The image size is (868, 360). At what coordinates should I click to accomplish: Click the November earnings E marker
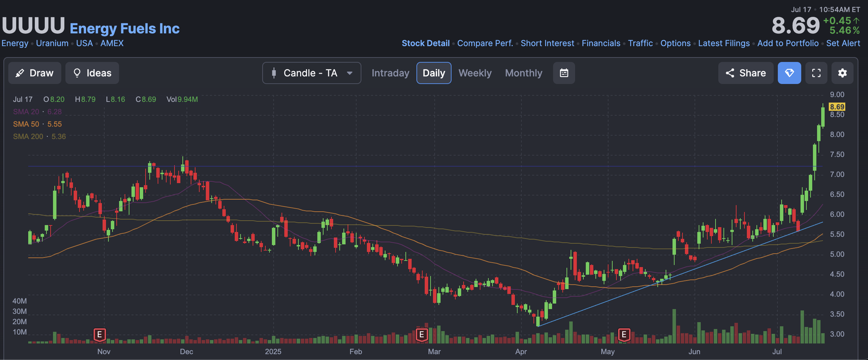[x=99, y=335]
